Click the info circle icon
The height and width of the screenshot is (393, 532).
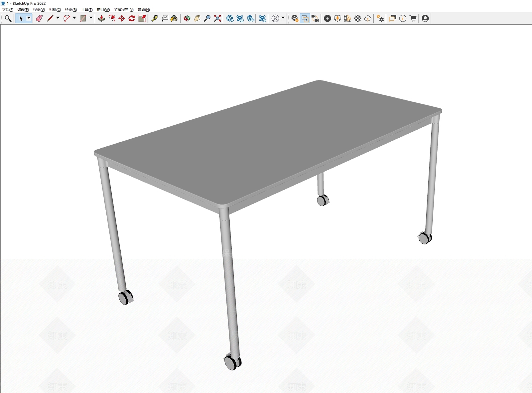pos(403,18)
